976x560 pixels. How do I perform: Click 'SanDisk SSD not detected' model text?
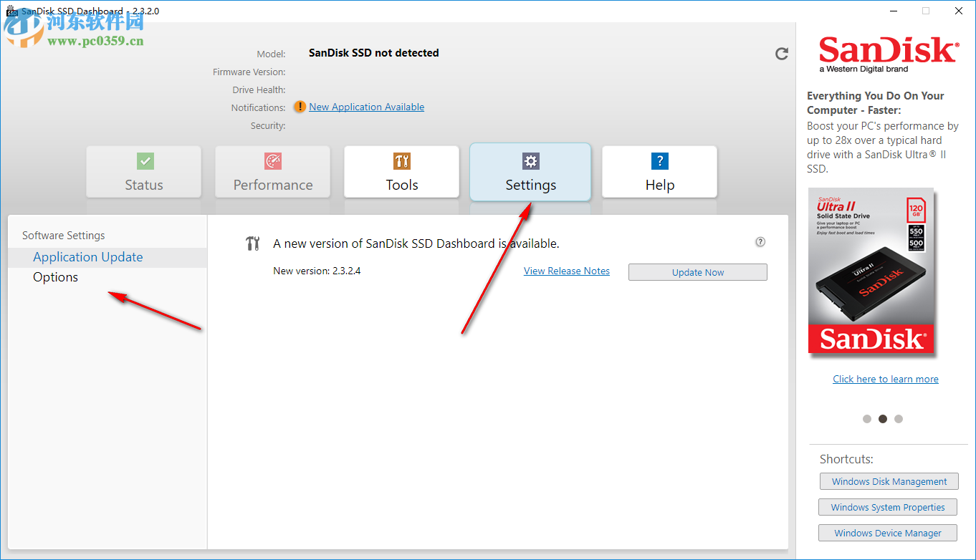[x=374, y=53]
